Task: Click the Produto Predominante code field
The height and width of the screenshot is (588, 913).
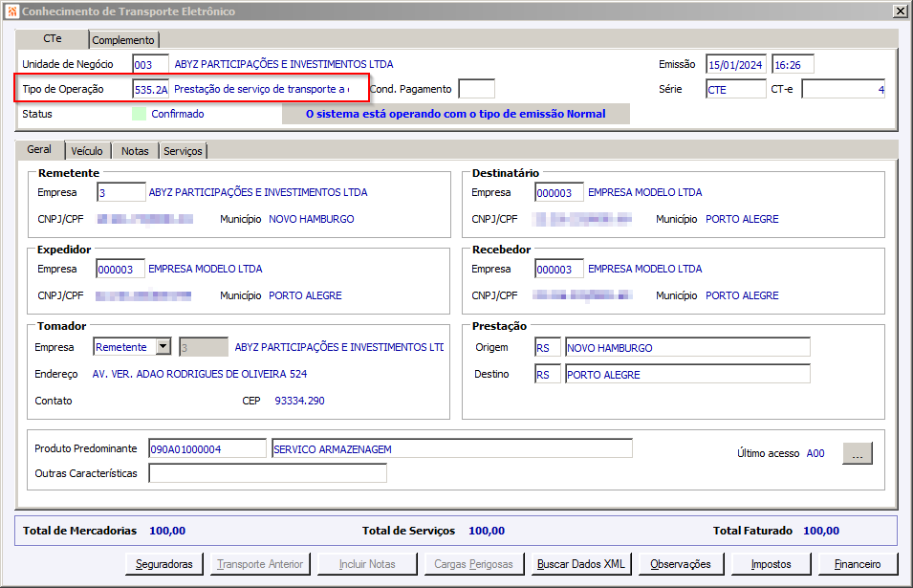Action: [207, 448]
